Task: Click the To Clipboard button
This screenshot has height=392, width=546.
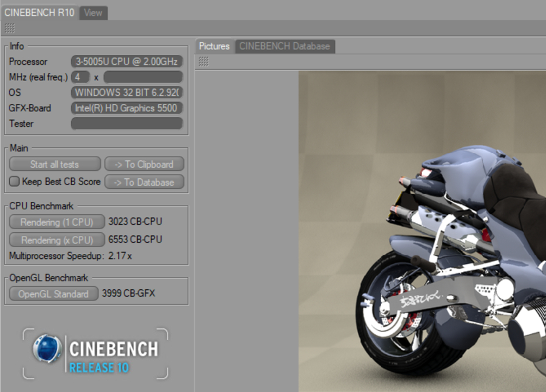Action: click(x=144, y=164)
